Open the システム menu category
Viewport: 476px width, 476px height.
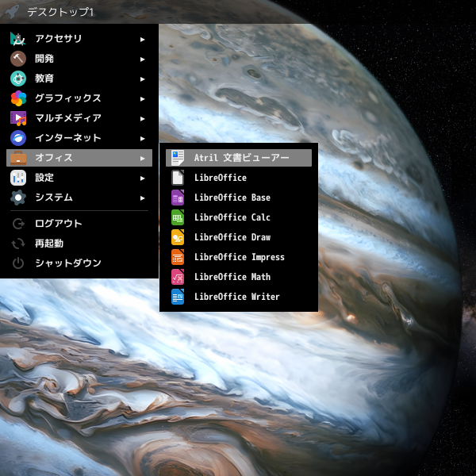click(x=79, y=198)
